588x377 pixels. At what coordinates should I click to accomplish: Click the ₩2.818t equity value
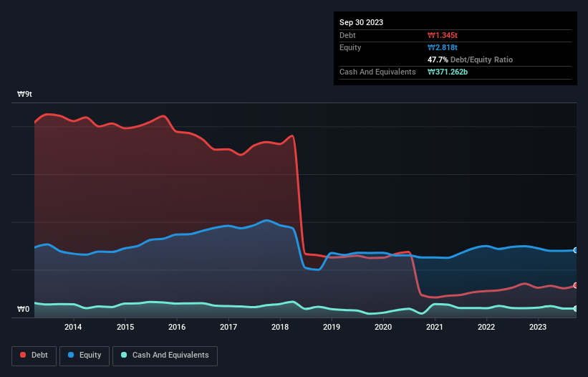point(443,47)
